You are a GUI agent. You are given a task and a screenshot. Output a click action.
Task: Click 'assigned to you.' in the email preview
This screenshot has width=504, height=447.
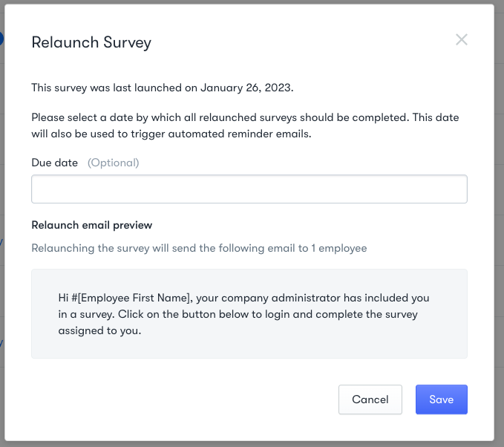pos(99,330)
